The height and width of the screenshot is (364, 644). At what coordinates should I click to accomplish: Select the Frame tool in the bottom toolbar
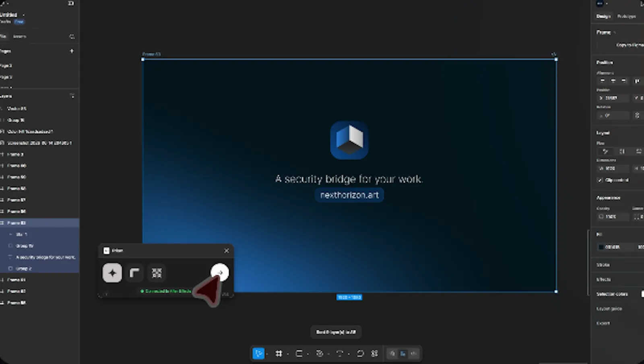click(279, 354)
